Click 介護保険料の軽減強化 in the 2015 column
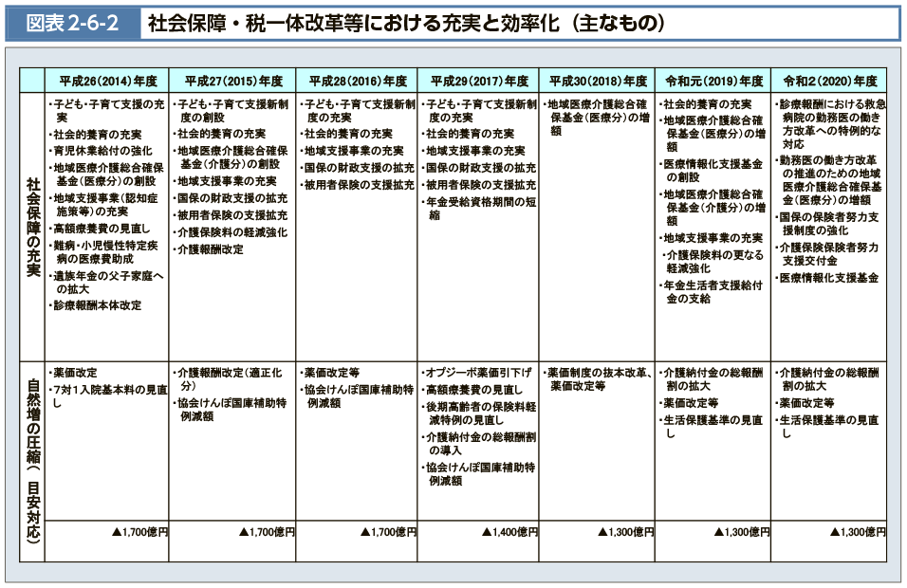This screenshot has width=907, height=588. [x=231, y=232]
